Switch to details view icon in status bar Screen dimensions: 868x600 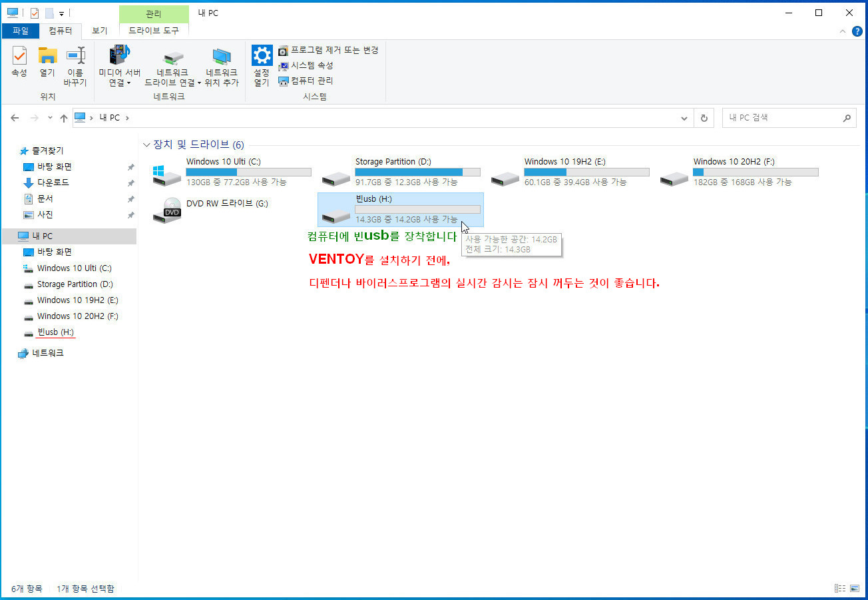tap(839, 589)
